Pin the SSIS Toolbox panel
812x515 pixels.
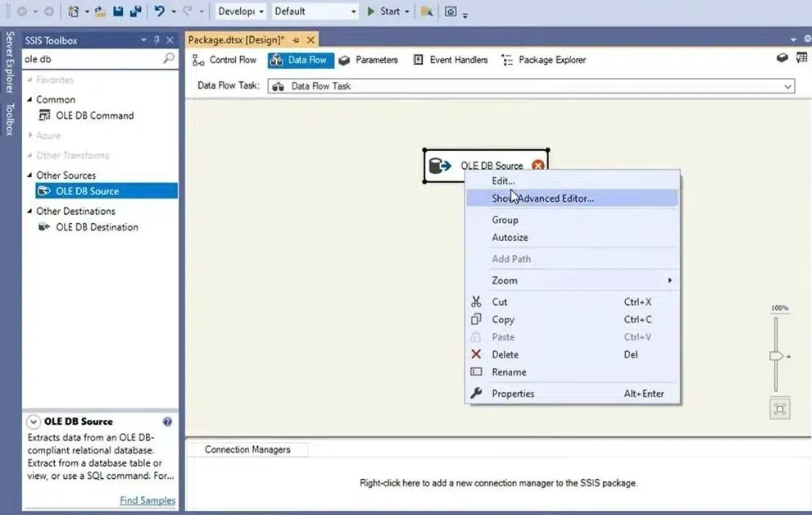tap(157, 40)
